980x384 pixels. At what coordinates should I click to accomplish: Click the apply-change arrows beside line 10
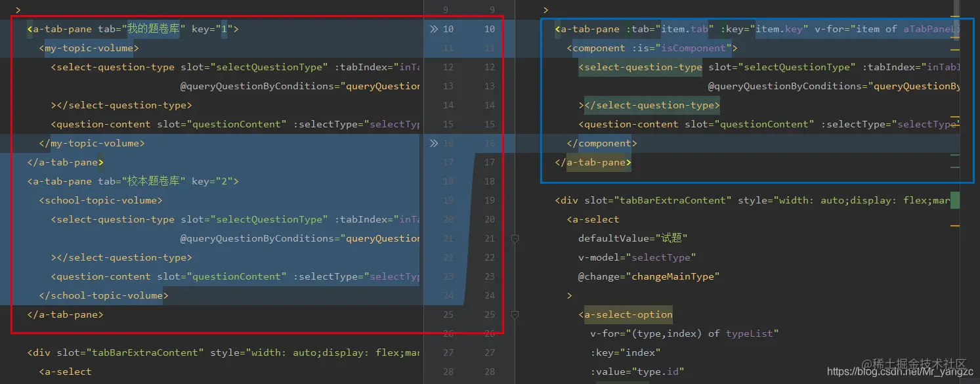coord(434,29)
